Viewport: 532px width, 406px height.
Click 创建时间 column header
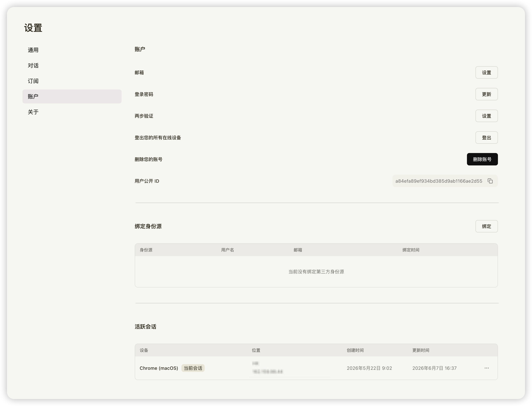[355, 350]
